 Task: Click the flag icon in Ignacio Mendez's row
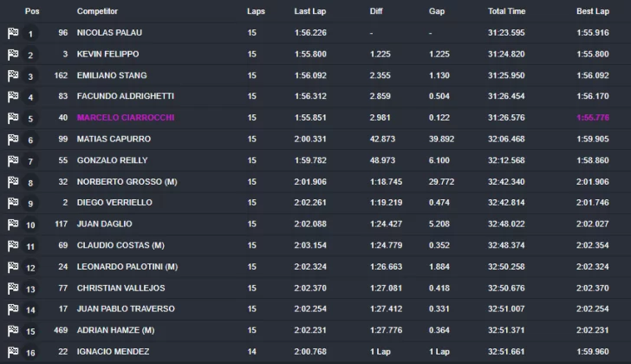pos(13,352)
